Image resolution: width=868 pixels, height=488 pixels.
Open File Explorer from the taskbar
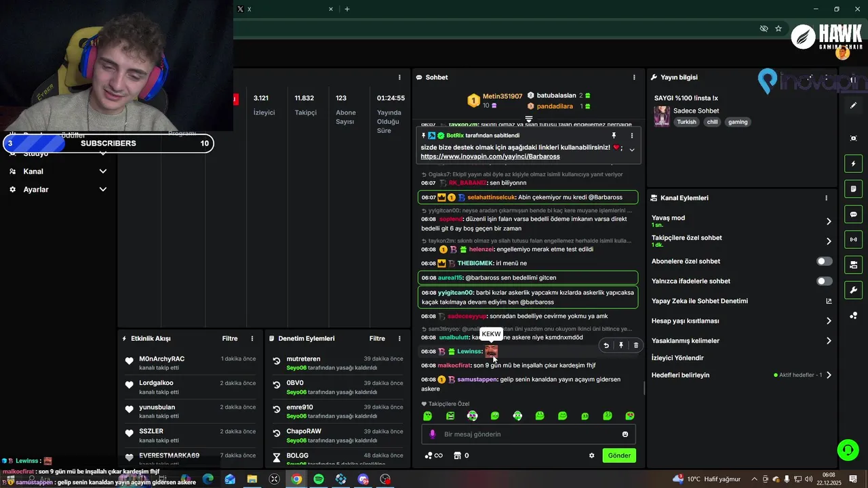pos(252,479)
